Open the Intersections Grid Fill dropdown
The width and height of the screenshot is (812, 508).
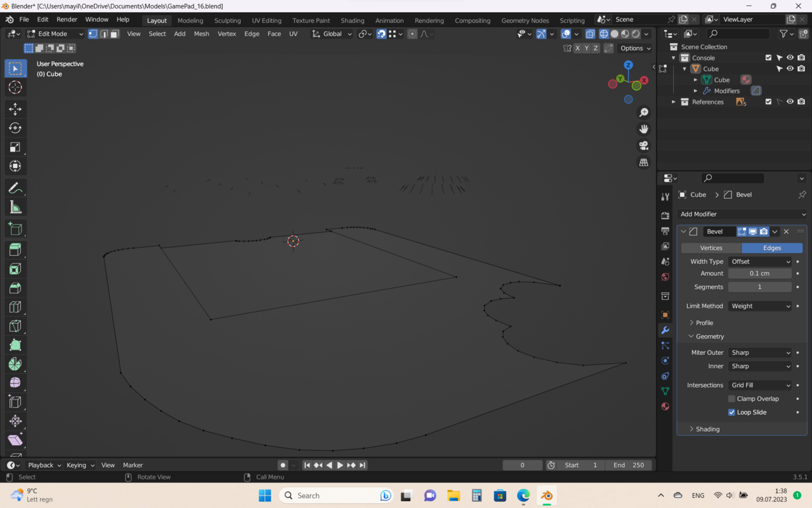[760, 385]
